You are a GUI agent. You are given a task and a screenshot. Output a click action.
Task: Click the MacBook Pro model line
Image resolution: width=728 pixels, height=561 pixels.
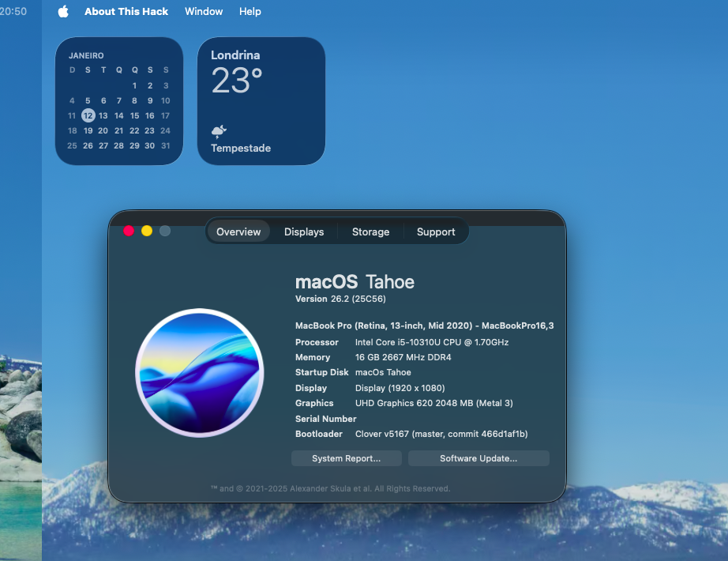424,326
